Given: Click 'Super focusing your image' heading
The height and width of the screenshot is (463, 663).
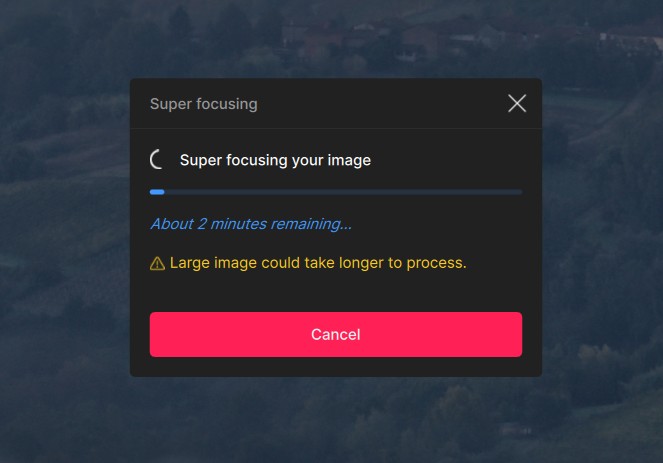Looking at the screenshot, I should (275, 160).
